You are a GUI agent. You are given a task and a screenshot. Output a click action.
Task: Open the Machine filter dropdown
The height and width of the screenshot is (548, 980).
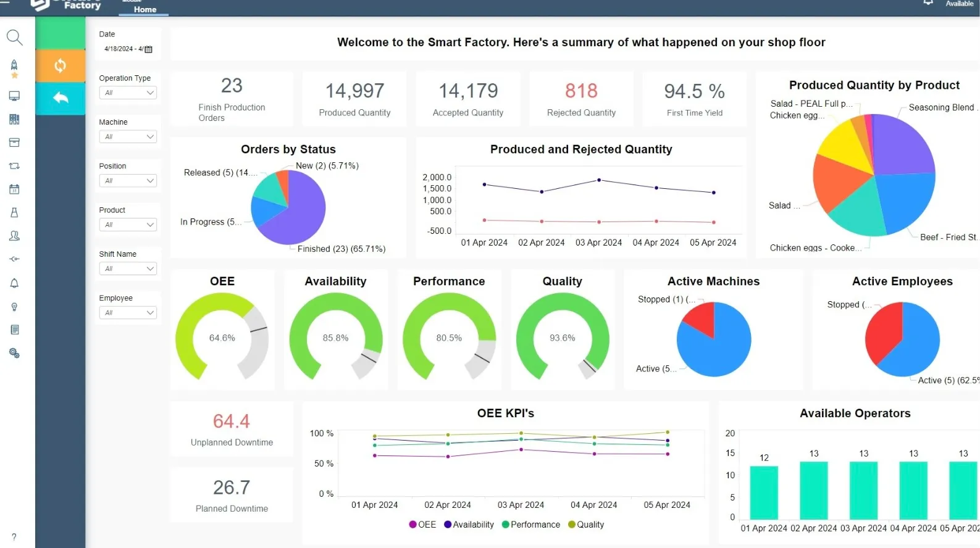coord(128,136)
